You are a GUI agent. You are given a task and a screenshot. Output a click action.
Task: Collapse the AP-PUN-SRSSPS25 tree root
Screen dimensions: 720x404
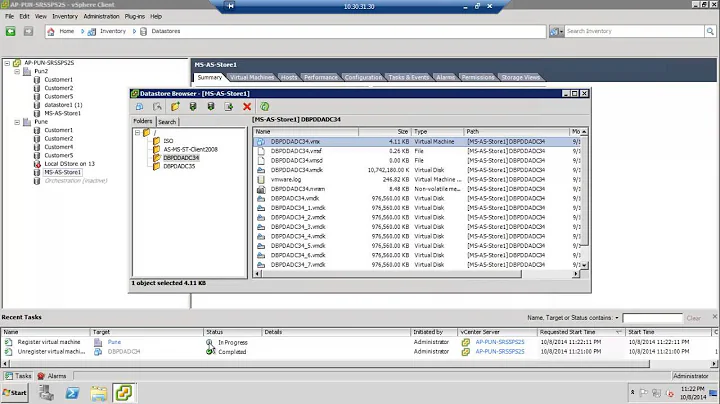point(7,63)
